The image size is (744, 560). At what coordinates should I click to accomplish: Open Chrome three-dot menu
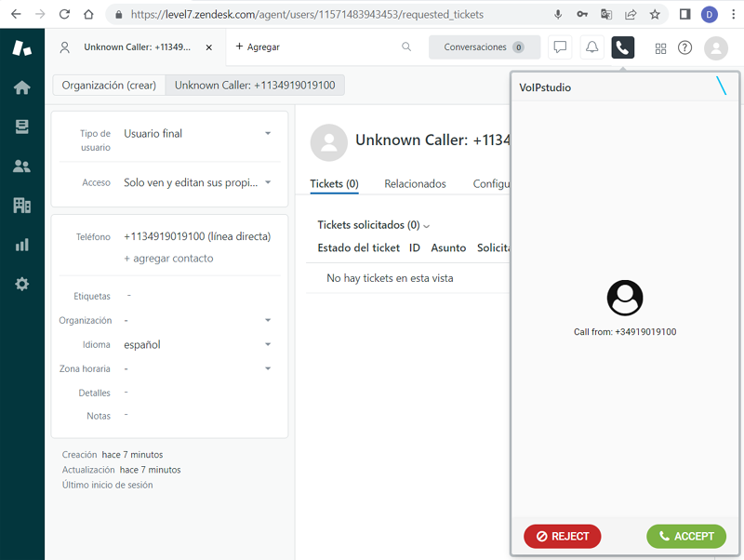(x=734, y=14)
